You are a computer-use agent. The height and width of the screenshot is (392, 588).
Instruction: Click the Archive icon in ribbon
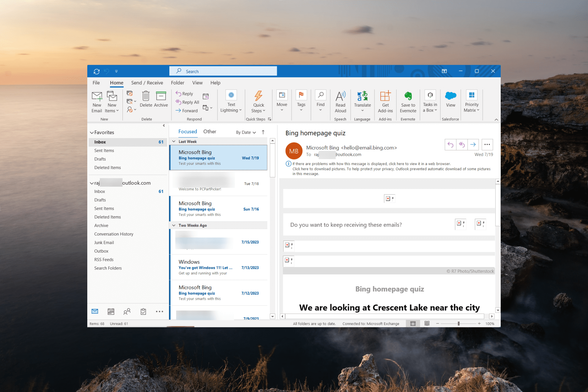[161, 96]
